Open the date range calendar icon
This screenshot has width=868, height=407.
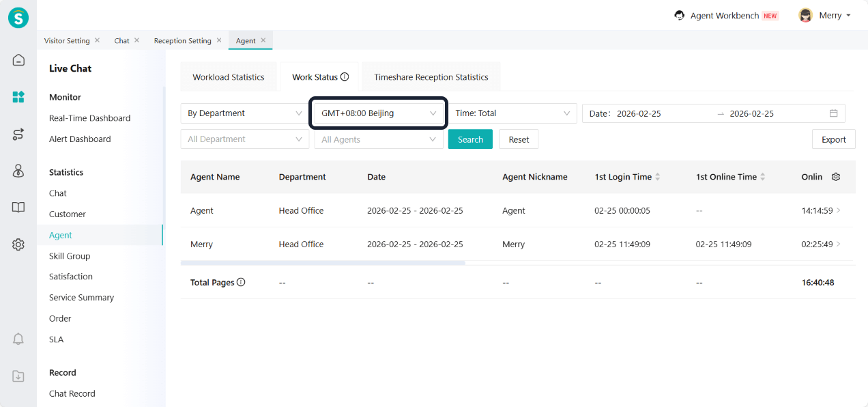point(833,113)
